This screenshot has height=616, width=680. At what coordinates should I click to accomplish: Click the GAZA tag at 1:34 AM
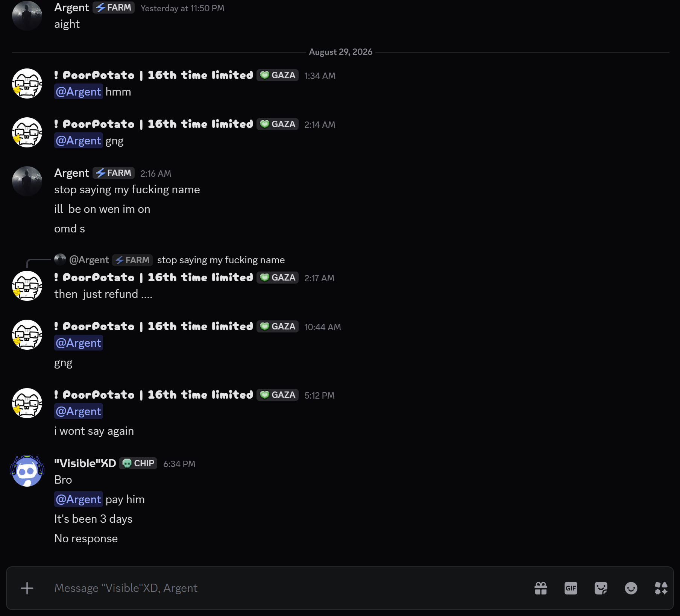click(x=278, y=75)
